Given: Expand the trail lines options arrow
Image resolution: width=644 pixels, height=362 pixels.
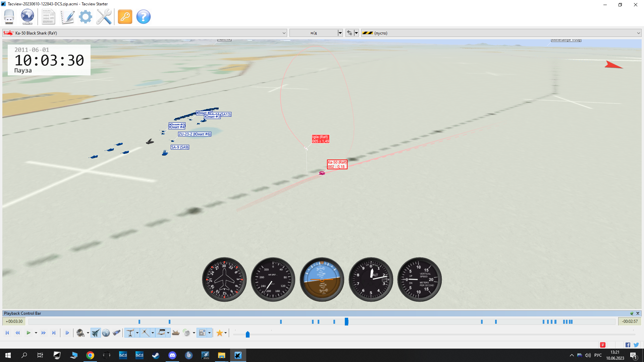Looking at the screenshot, I should pos(153,333).
